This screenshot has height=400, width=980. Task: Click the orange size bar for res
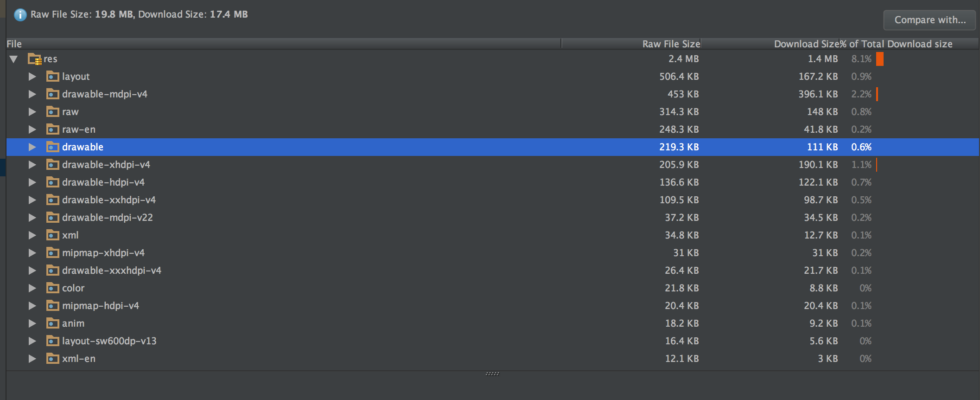(x=880, y=59)
